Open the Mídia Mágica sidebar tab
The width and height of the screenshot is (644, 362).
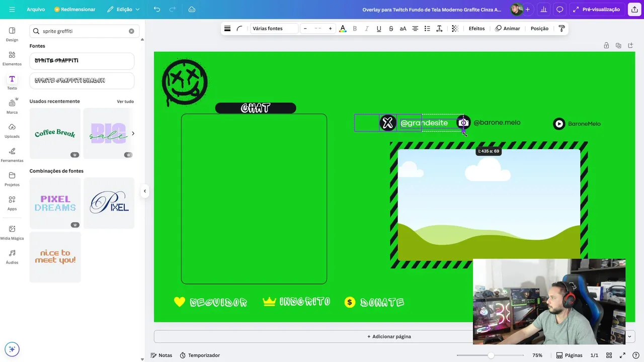pyautogui.click(x=12, y=232)
